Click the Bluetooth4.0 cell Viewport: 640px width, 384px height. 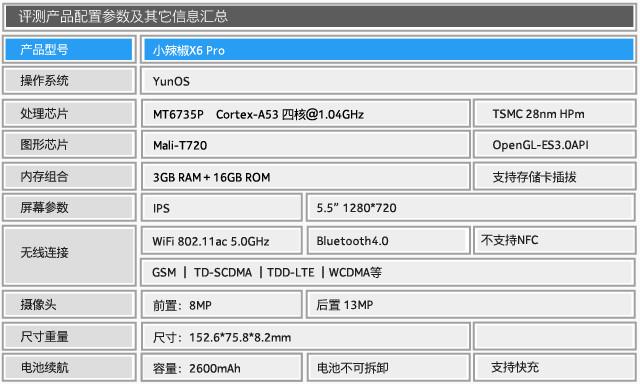click(x=388, y=240)
